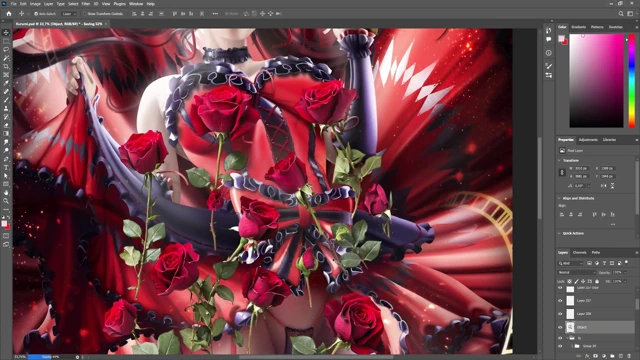Collapse the Align and Distribute section
Viewport: 640px width, 360px height.
559,198
